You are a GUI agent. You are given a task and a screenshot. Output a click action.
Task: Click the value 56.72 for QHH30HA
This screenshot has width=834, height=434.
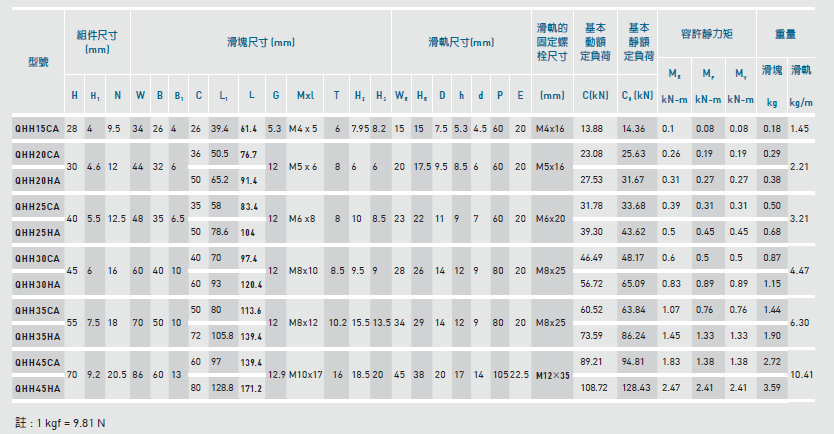591,284
